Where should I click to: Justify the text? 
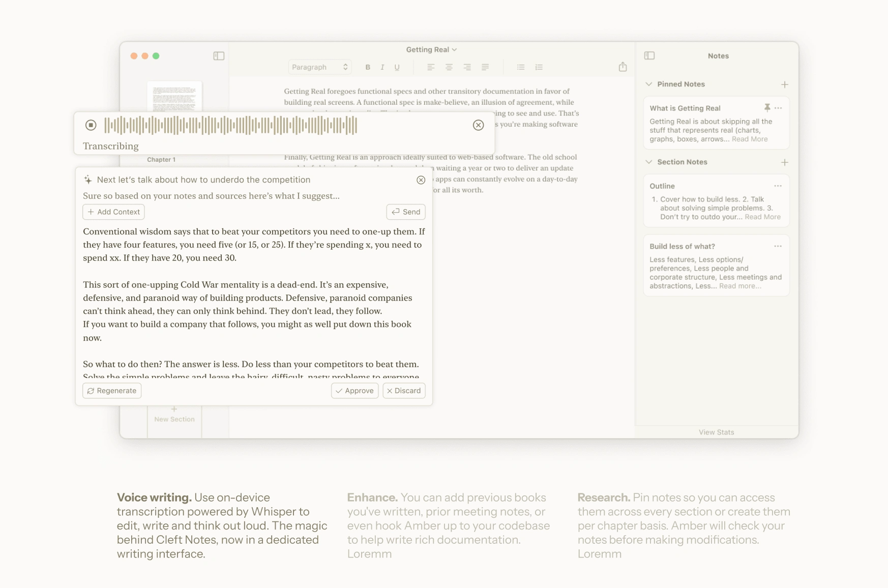click(x=485, y=67)
